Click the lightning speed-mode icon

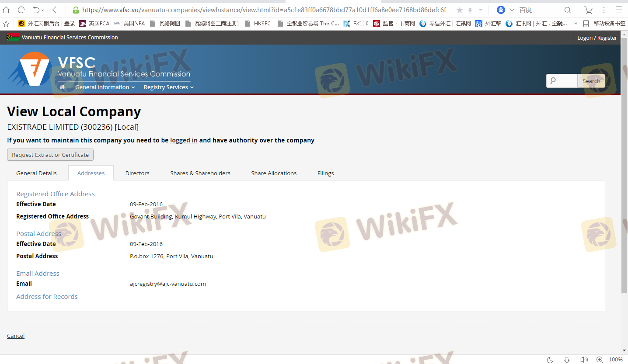[470, 10]
